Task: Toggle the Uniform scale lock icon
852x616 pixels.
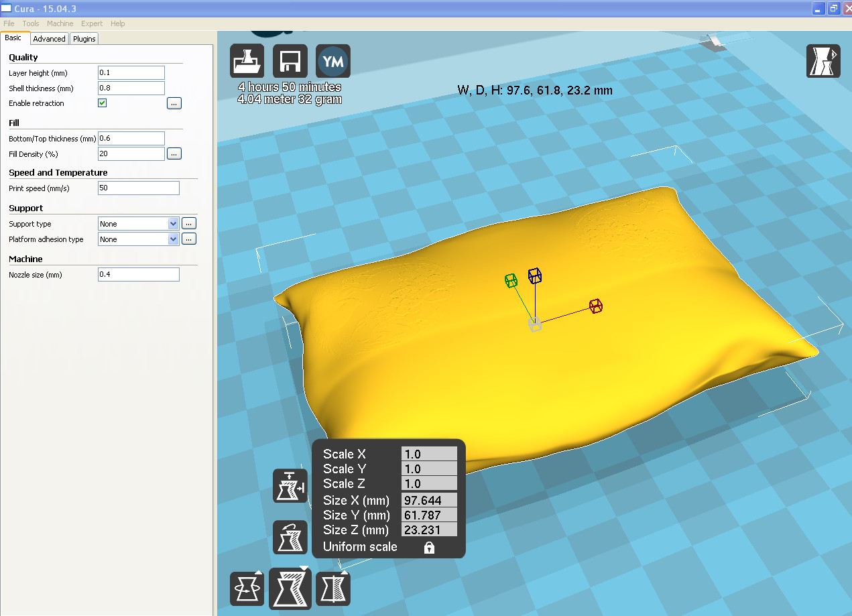Action: pyautogui.click(x=429, y=548)
